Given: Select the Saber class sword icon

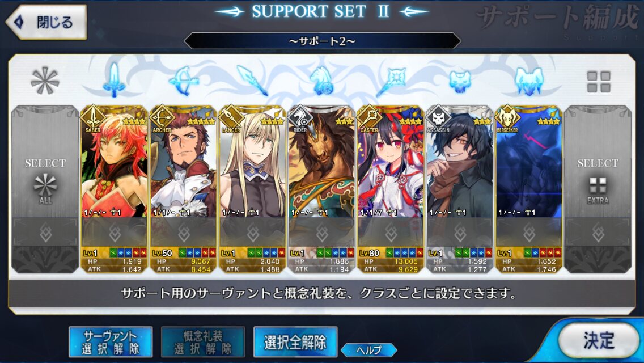Looking at the screenshot, I should [x=114, y=80].
